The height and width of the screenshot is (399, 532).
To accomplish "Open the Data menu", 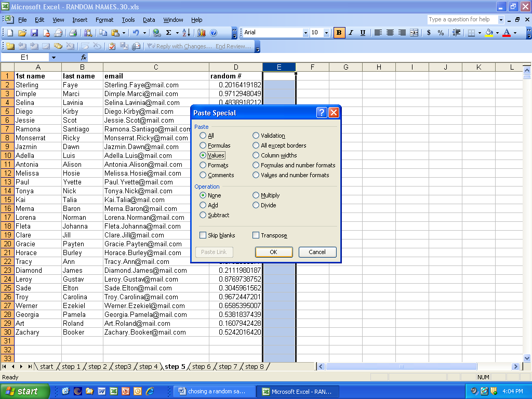I will tap(149, 20).
